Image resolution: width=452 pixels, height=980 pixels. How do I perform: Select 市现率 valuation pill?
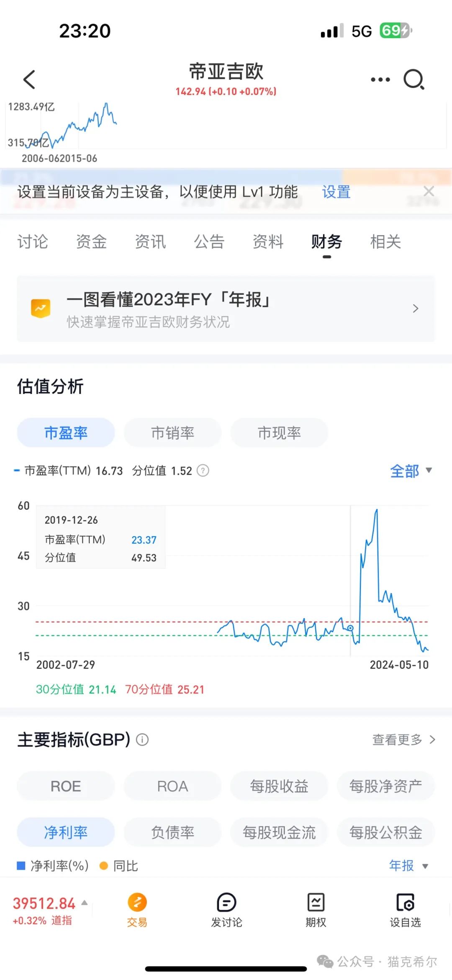pyautogui.click(x=279, y=432)
